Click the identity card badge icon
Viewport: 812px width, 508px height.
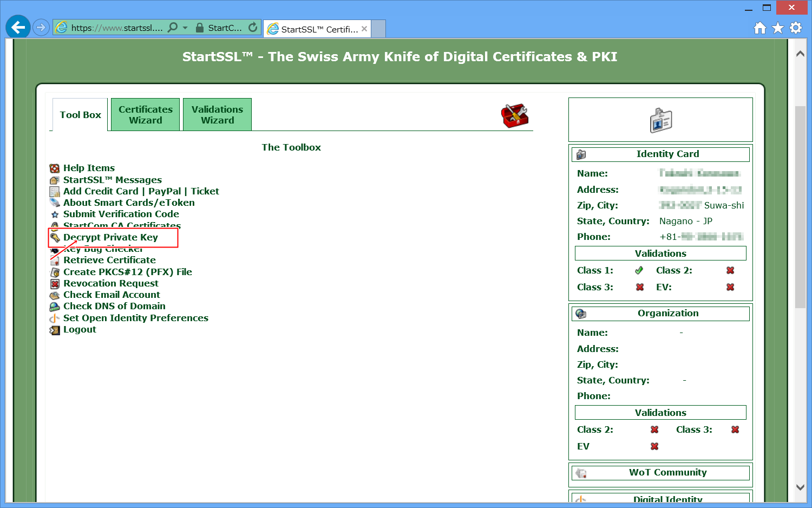point(660,120)
